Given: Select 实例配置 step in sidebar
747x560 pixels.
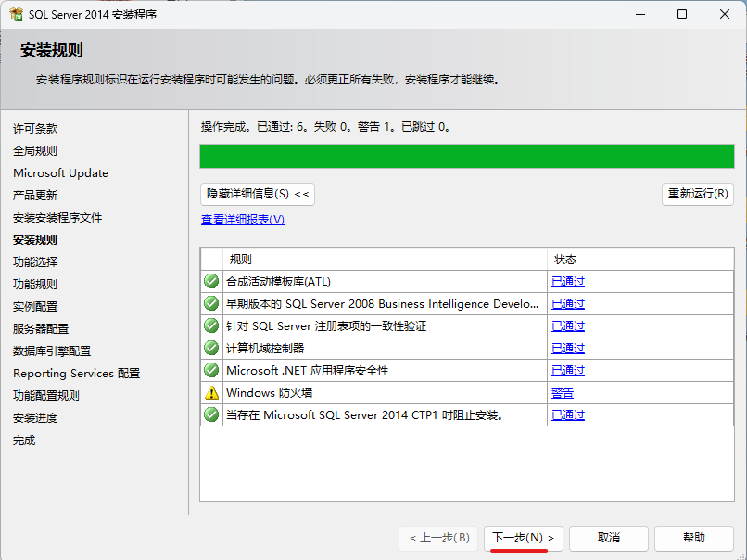Looking at the screenshot, I should coord(35,307).
